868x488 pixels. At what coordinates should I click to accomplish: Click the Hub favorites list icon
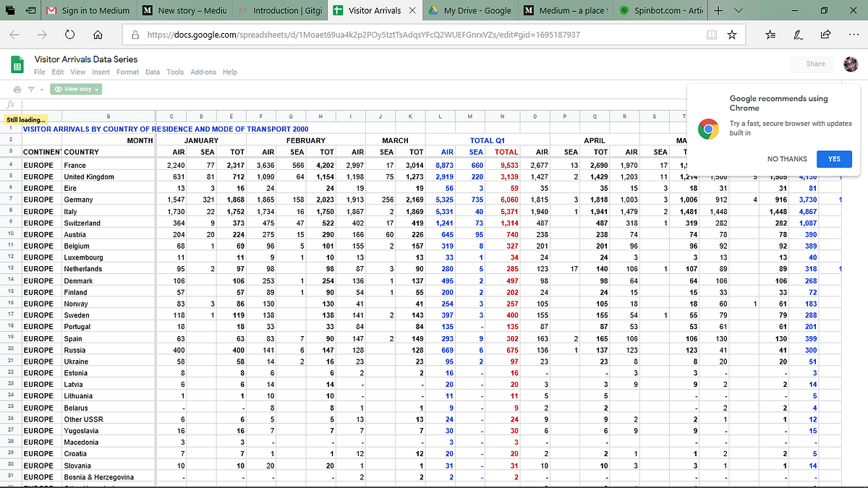[x=770, y=34]
